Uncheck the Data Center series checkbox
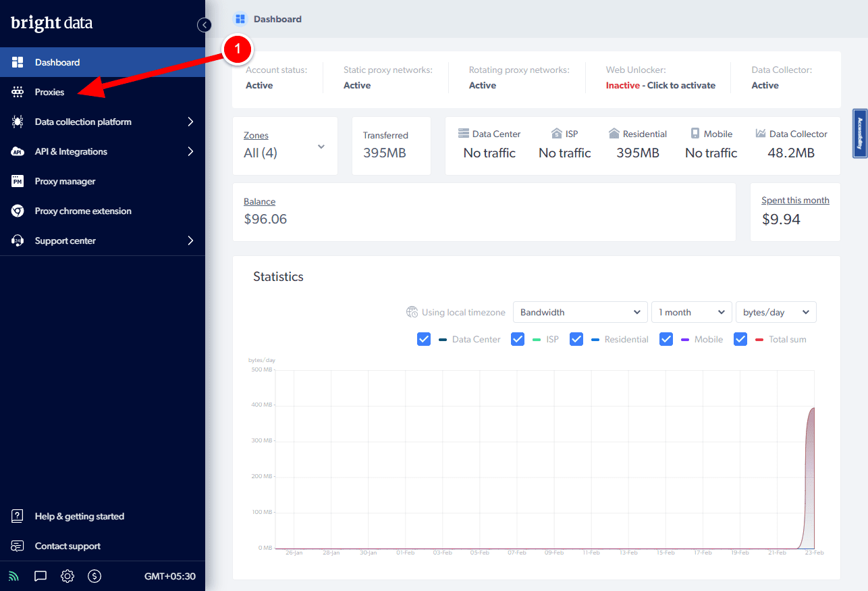Screen dimensions: 868x591 pos(424,339)
